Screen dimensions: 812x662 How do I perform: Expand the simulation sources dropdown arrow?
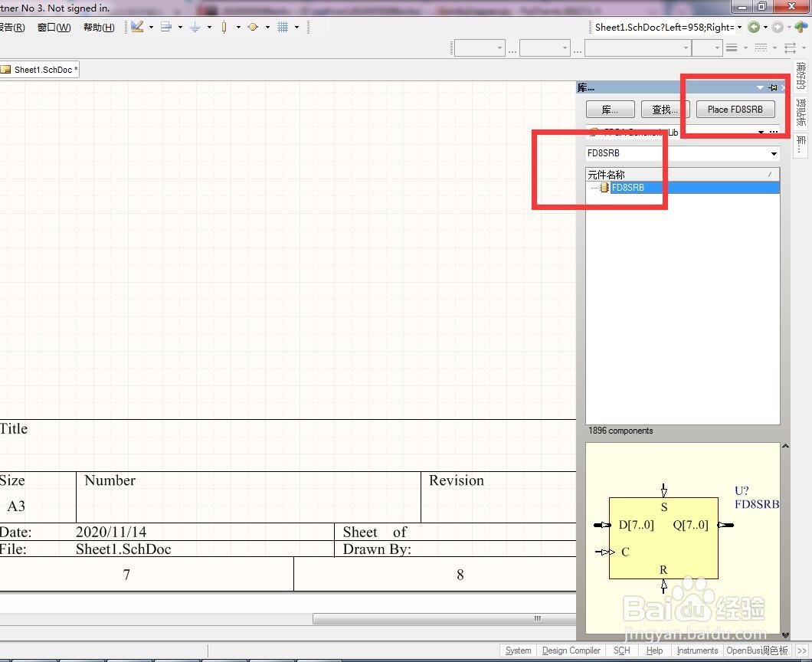267,27
